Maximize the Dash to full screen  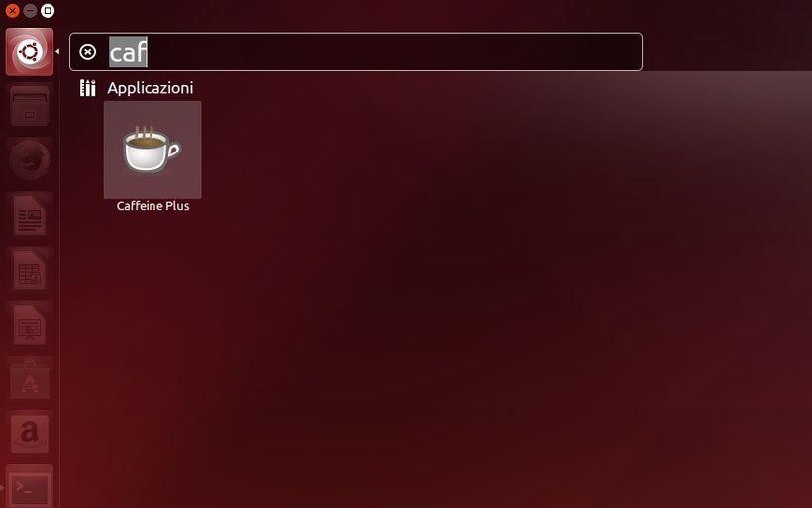tap(48, 10)
